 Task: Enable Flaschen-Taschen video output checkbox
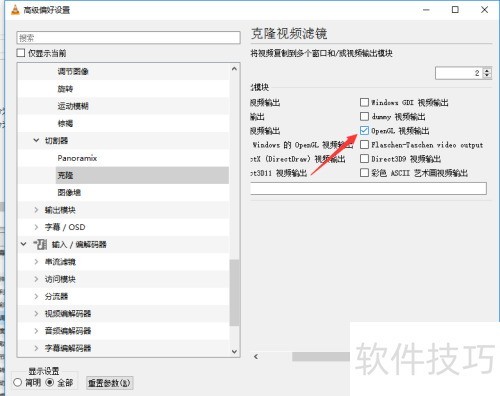[364, 145]
